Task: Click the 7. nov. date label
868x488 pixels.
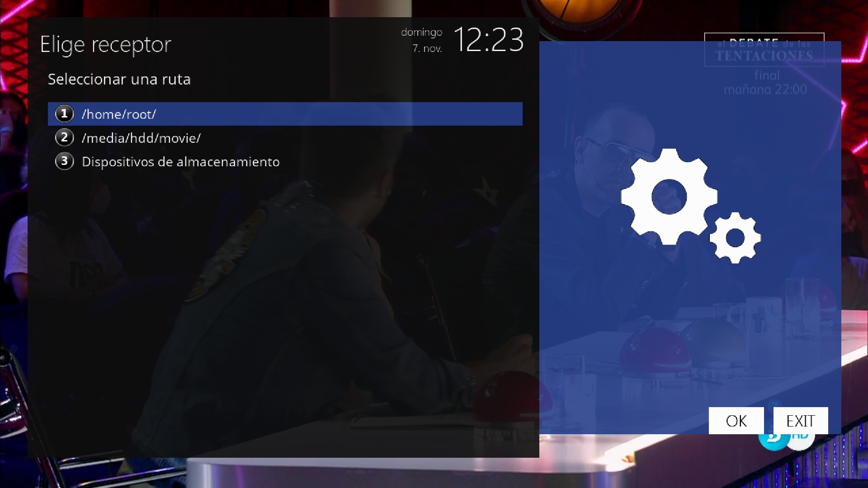Action: coord(427,48)
